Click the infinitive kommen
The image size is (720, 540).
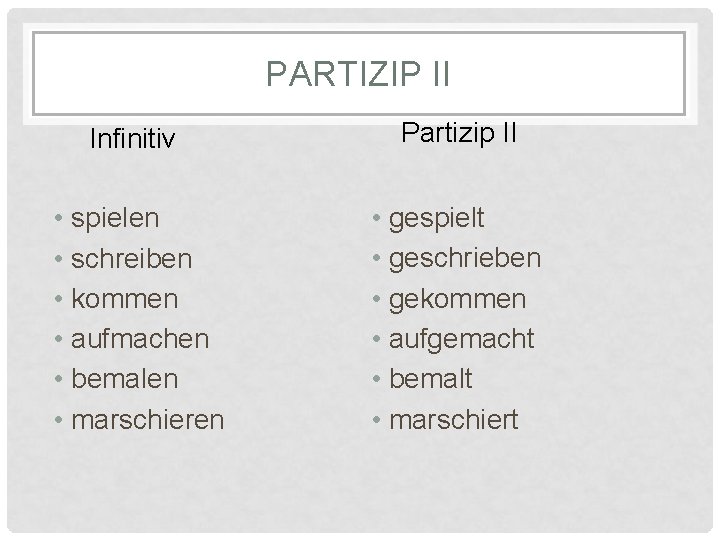pyautogui.click(x=125, y=299)
